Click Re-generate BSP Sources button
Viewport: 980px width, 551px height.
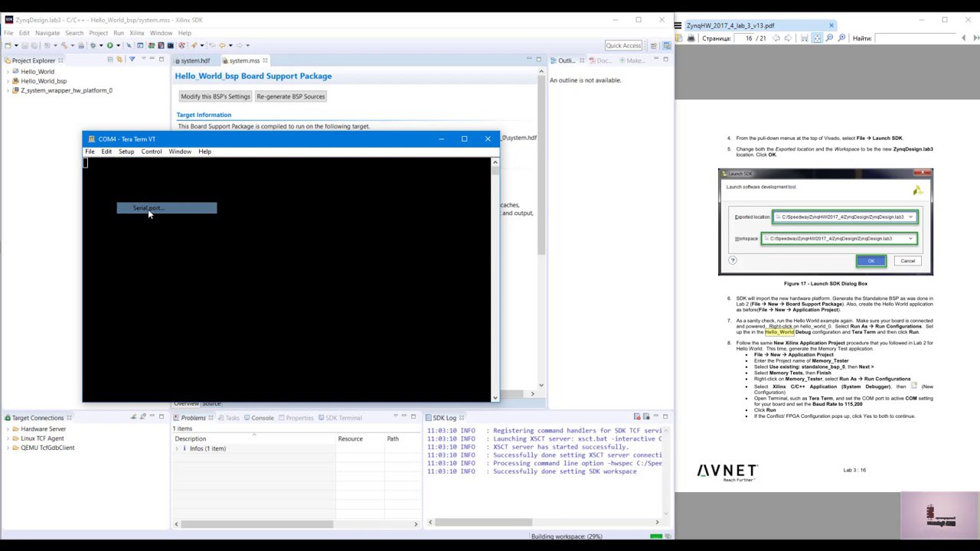pyautogui.click(x=291, y=96)
